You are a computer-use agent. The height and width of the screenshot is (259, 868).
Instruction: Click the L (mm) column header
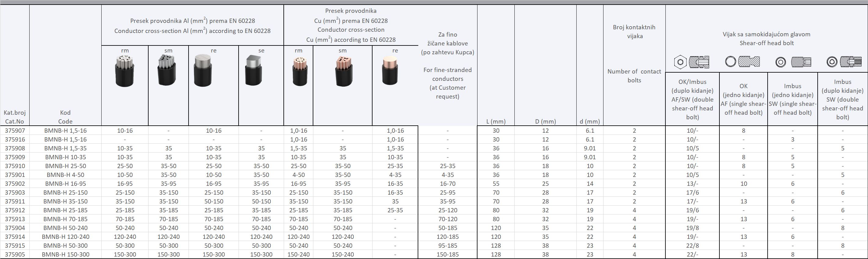click(x=496, y=121)
